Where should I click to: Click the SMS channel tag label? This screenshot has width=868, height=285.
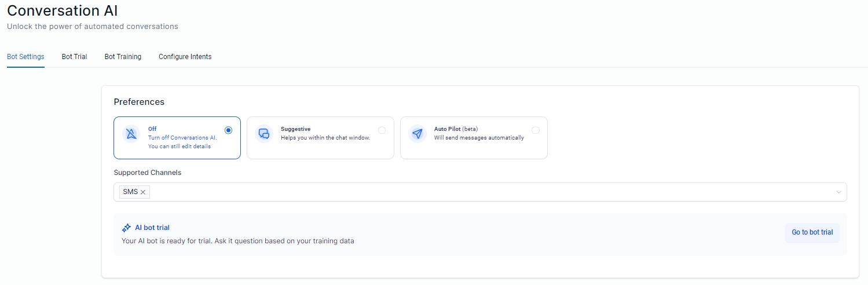tap(130, 192)
